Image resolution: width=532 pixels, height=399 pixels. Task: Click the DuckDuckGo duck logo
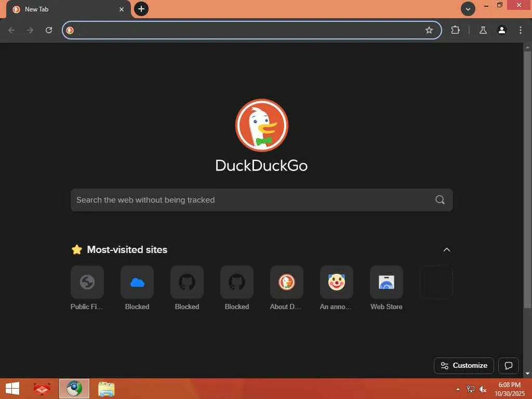tap(262, 125)
